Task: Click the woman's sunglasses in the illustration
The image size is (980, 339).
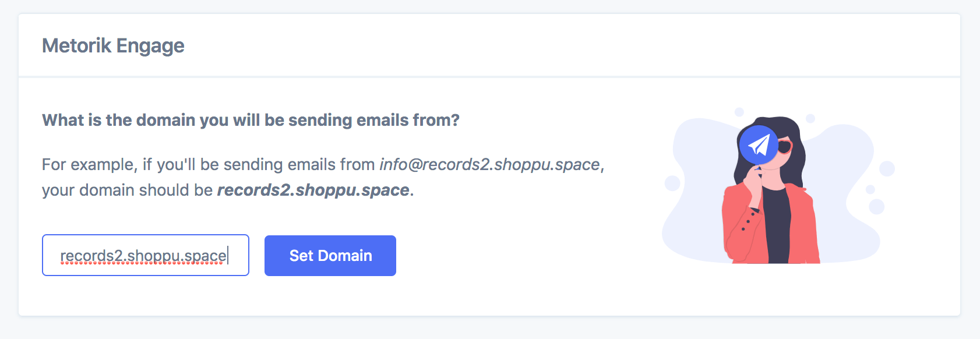Action: (785, 146)
